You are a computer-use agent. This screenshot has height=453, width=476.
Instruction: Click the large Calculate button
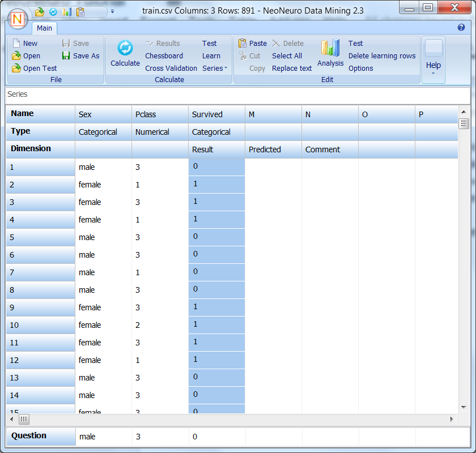click(x=125, y=54)
